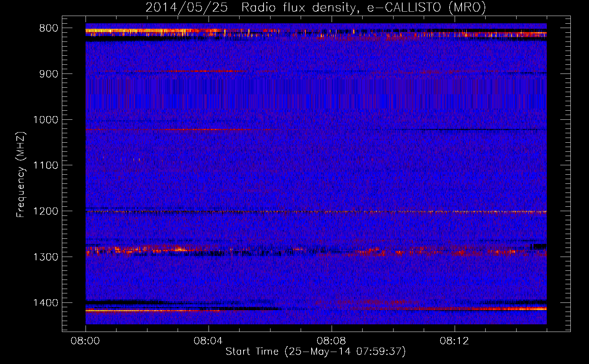589x364 pixels.
Task: Click the 'Frequency (MHZ)' axis label
Action: click(21, 175)
